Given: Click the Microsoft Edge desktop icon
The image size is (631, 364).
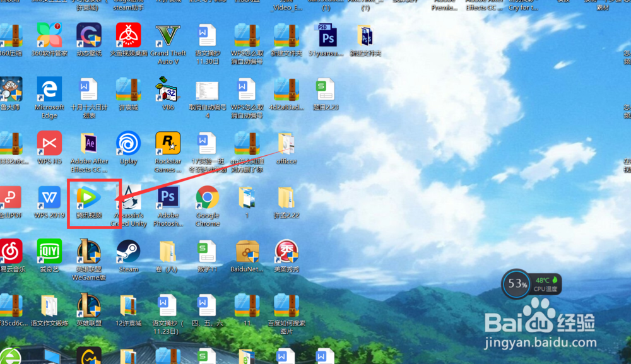Looking at the screenshot, I should (x=49, y=89).
